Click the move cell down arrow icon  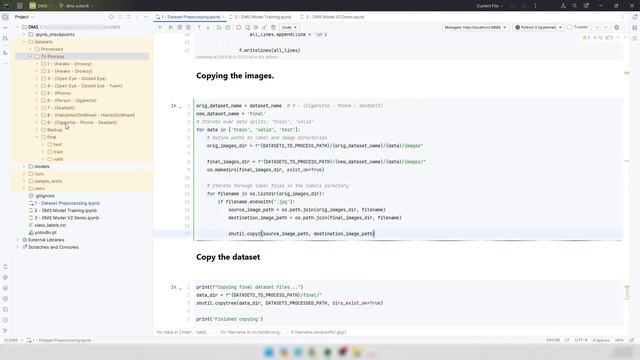click(x=208, y=27)
